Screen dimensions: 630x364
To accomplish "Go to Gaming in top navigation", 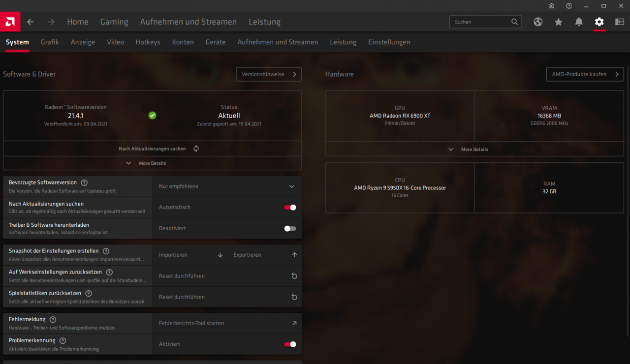I will (114, 22).
